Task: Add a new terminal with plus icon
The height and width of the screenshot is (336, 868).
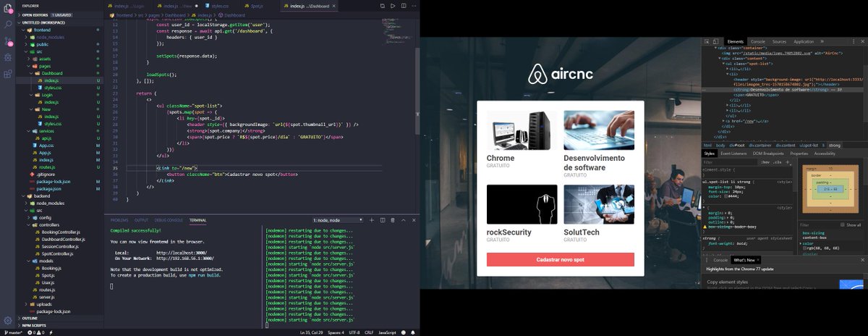Action: coord(373,219)
